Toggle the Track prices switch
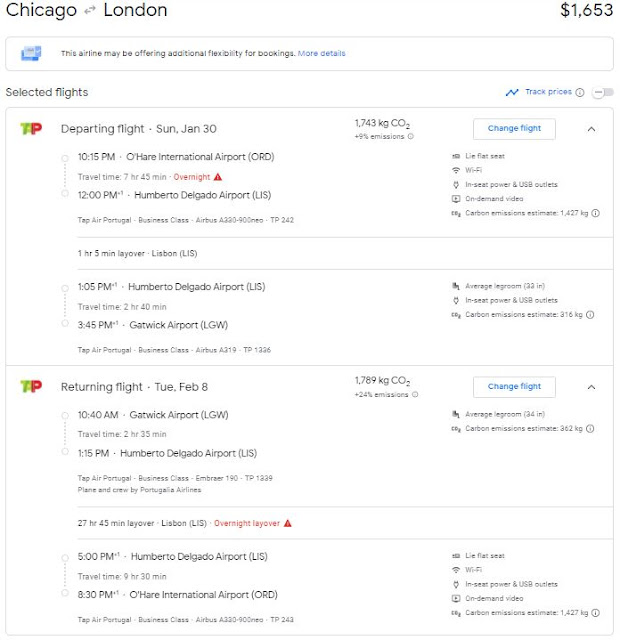The image size is (620, 640). coord(603,92)
